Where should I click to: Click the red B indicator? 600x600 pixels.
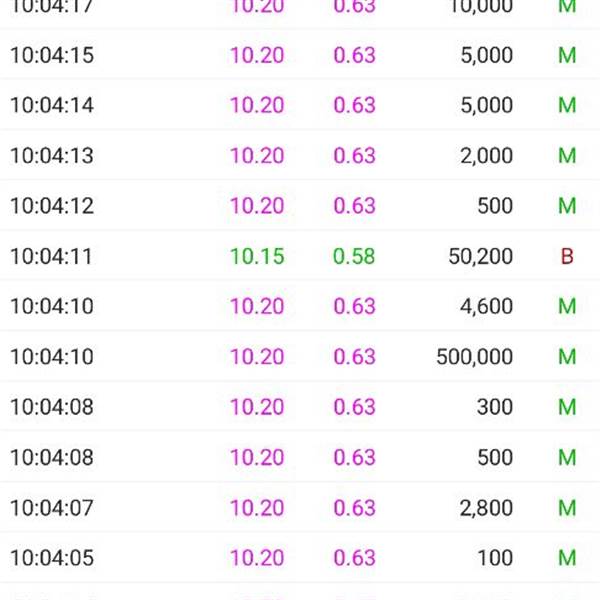tap(567, 256)
